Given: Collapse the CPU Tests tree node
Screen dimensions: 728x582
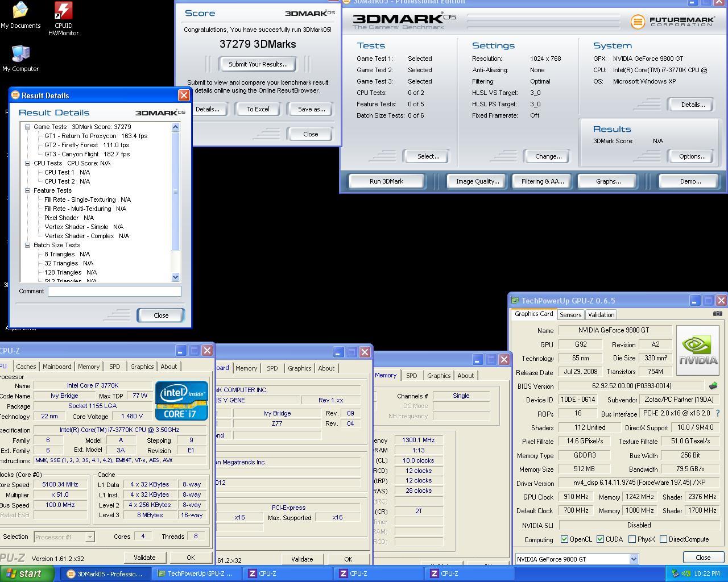Looking at the screenshot, I should [x=27, y=163].
